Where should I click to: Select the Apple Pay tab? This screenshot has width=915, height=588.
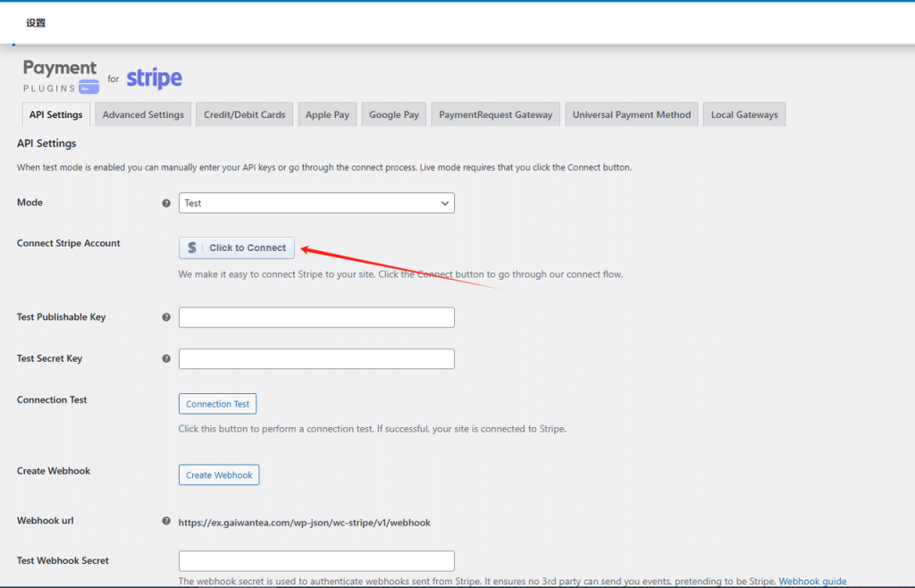pos(327,114)
